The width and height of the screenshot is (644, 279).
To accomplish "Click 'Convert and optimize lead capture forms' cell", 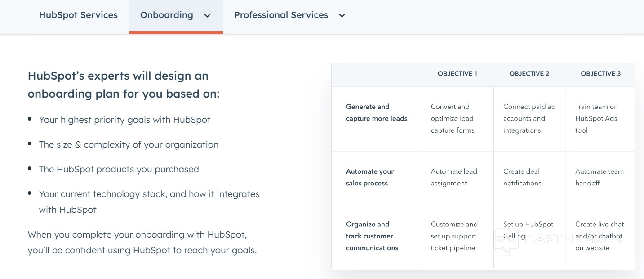I will click(453, 118).
